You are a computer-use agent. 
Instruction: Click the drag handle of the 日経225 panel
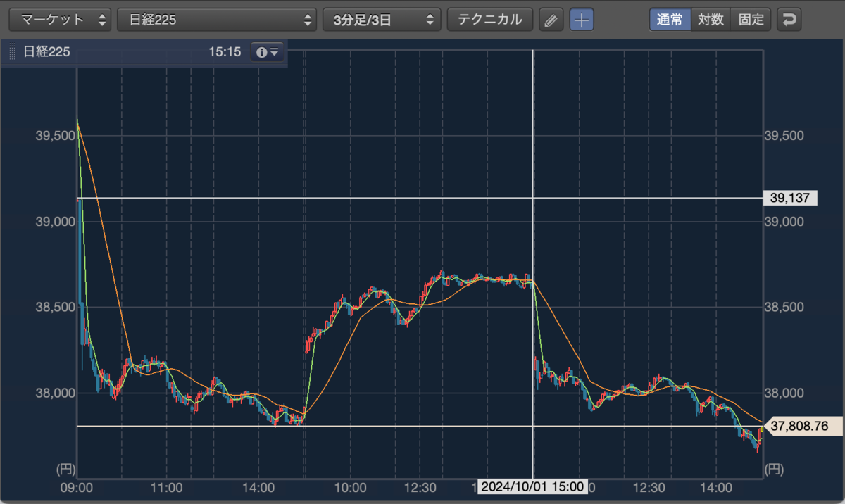11,51
